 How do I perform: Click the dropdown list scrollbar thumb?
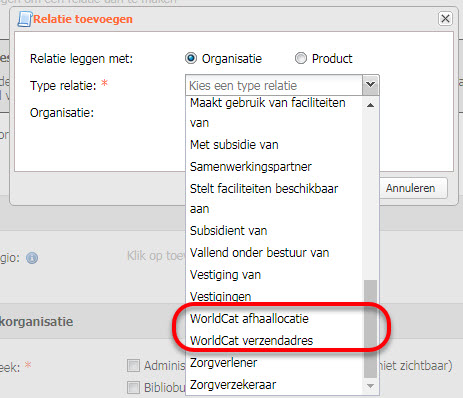(370, 329)
